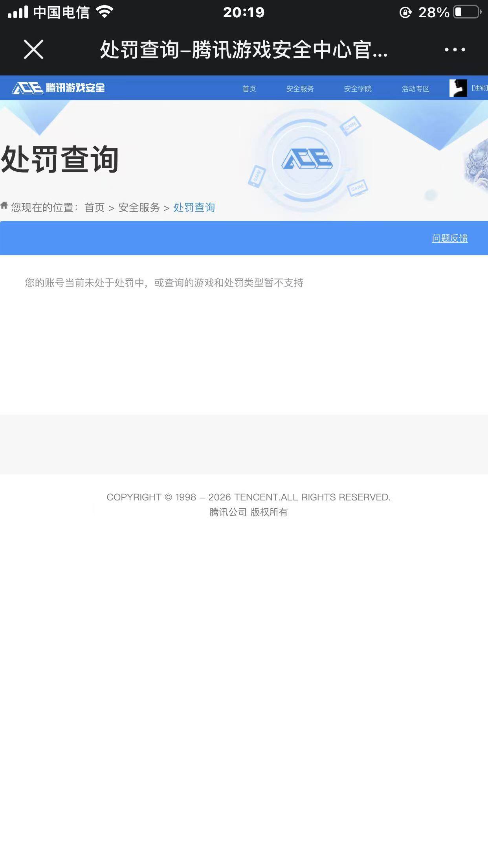This screenshot has width=488, height=868.
Task: Tap the user avatar thumbnail
Action: tap(458, 88)
